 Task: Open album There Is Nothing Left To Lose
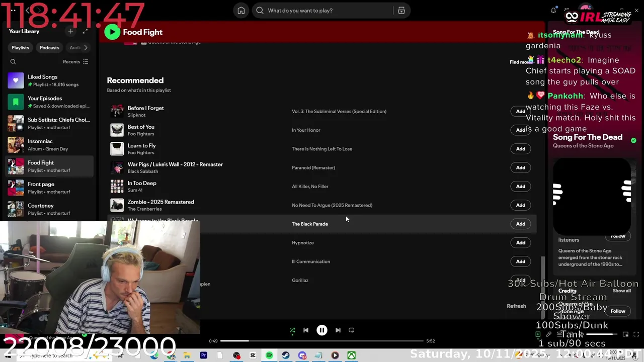point(322,149)
